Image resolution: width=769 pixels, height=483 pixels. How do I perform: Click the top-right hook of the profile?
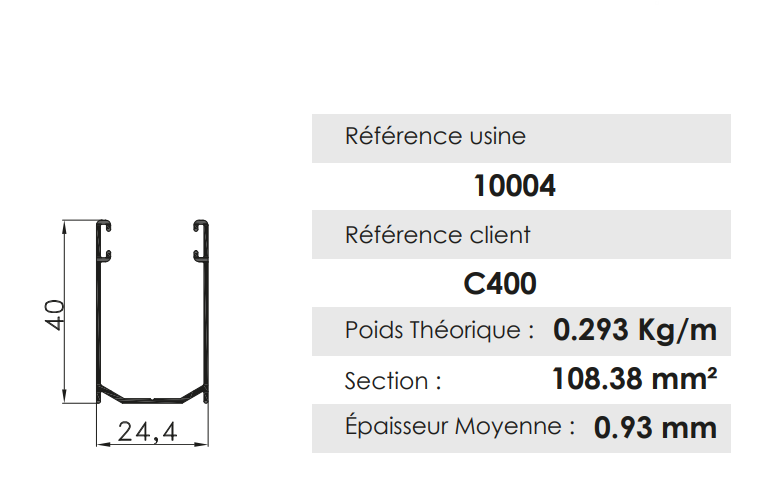[x=203, y=242]
